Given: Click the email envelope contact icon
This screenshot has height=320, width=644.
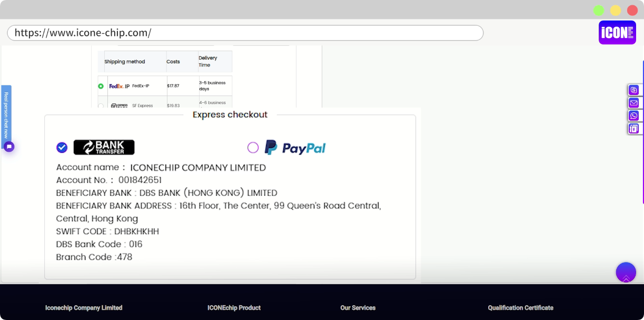Looking at the screenshot, I should coord(634,103).
